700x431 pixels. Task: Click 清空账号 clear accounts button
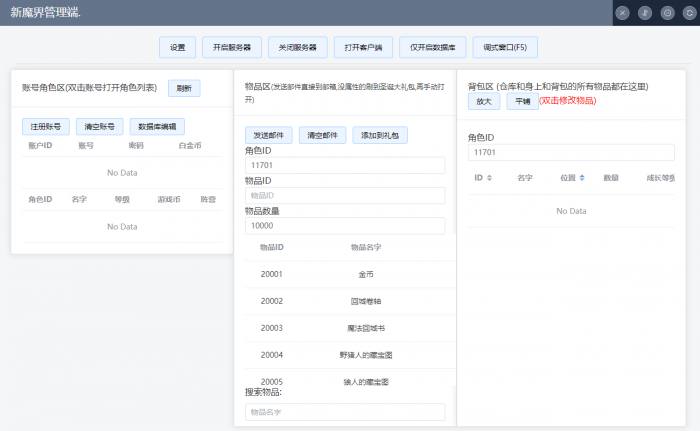[99, 126]
